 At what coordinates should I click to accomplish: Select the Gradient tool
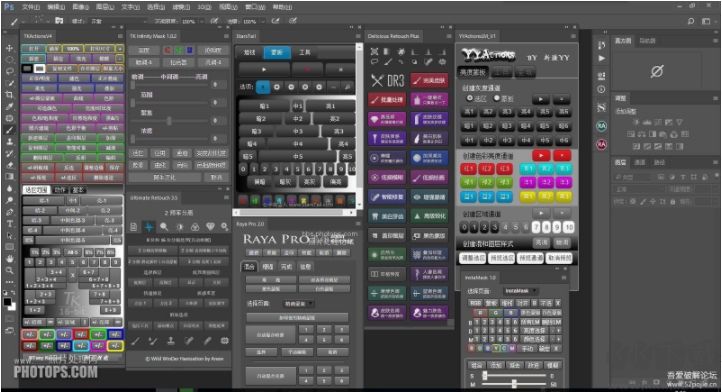pos(9,176)
